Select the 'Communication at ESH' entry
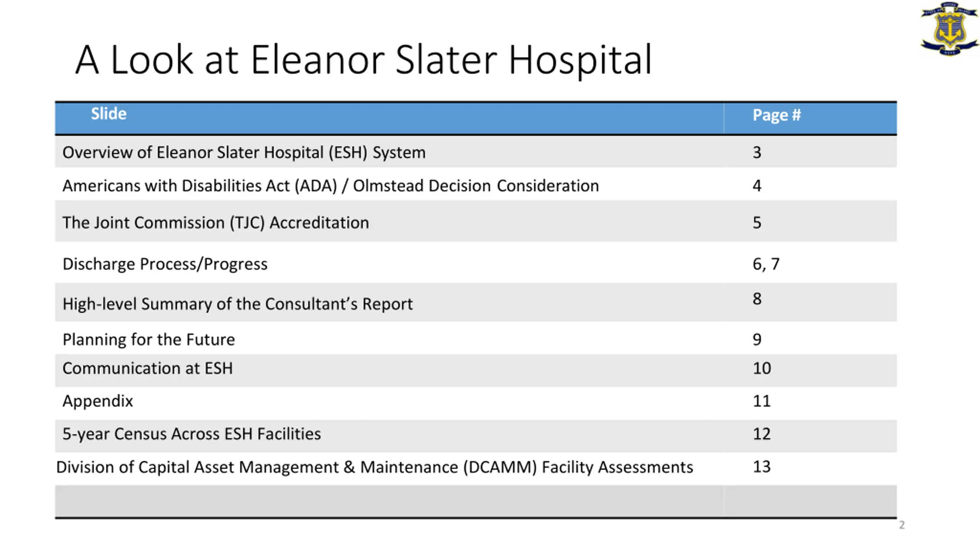 (147, 368)
